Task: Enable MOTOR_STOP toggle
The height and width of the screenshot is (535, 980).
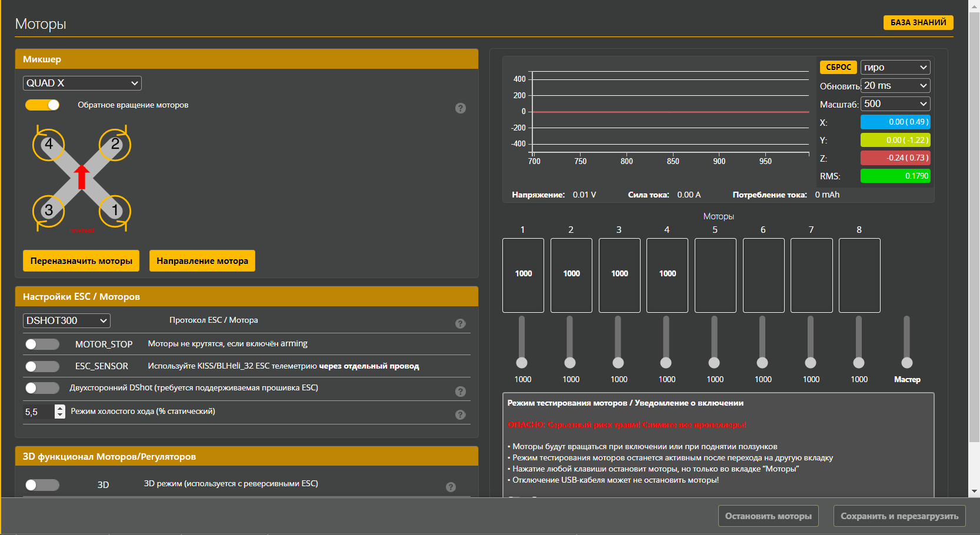Action: pos(42,344)
